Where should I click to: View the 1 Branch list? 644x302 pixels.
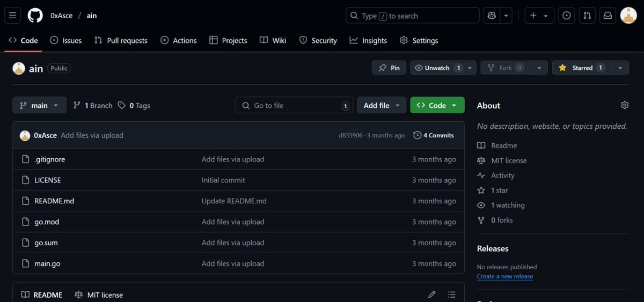pyautogui.click(x=93, y=105)
